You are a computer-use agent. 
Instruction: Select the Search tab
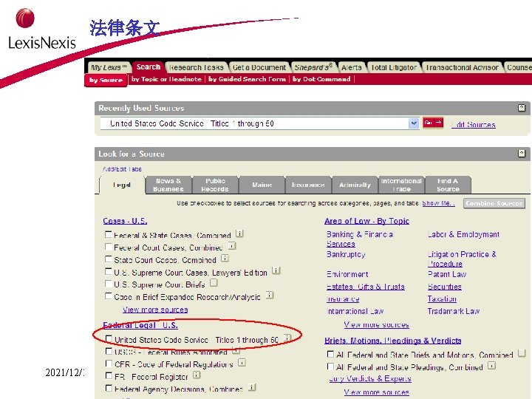[149, 67]
